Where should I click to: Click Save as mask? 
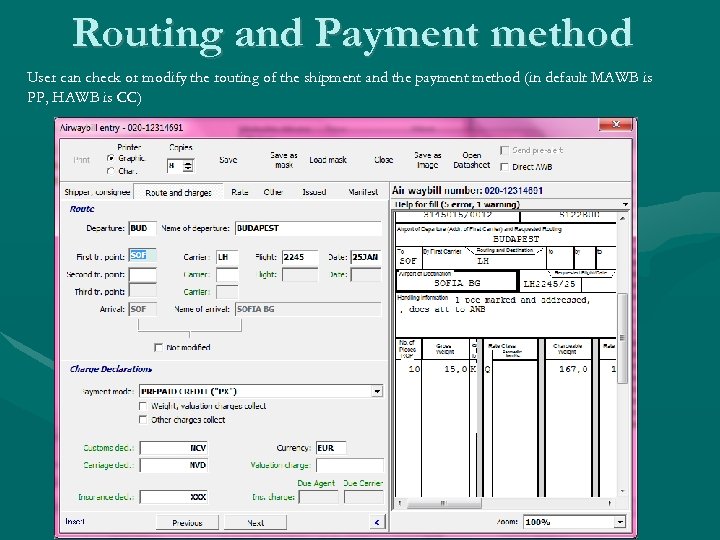(x=284, y=160)
